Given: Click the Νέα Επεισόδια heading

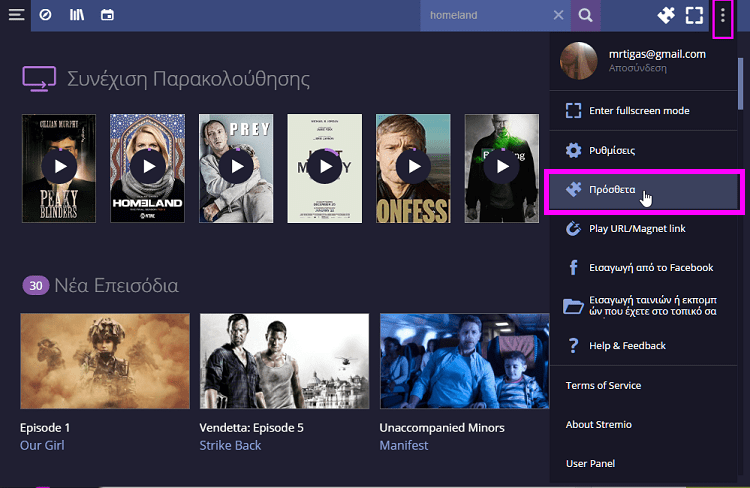Looking at the screenshot, I should tap(116, 286).
